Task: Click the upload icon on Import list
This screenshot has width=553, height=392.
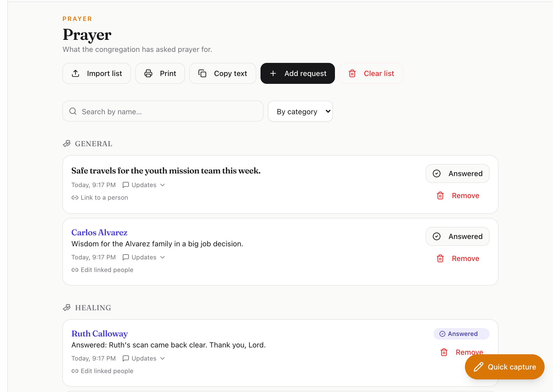Action: pos(75,73)
